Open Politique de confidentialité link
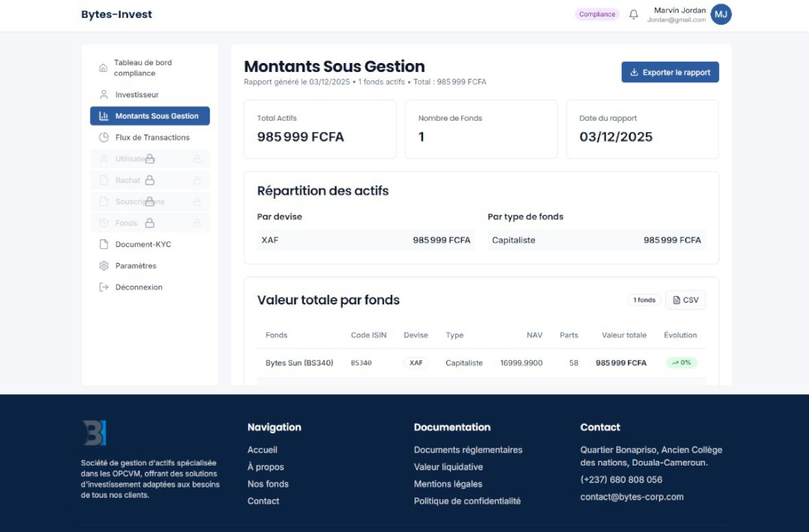The image size is (809, 532). click(x=467, y=501)
